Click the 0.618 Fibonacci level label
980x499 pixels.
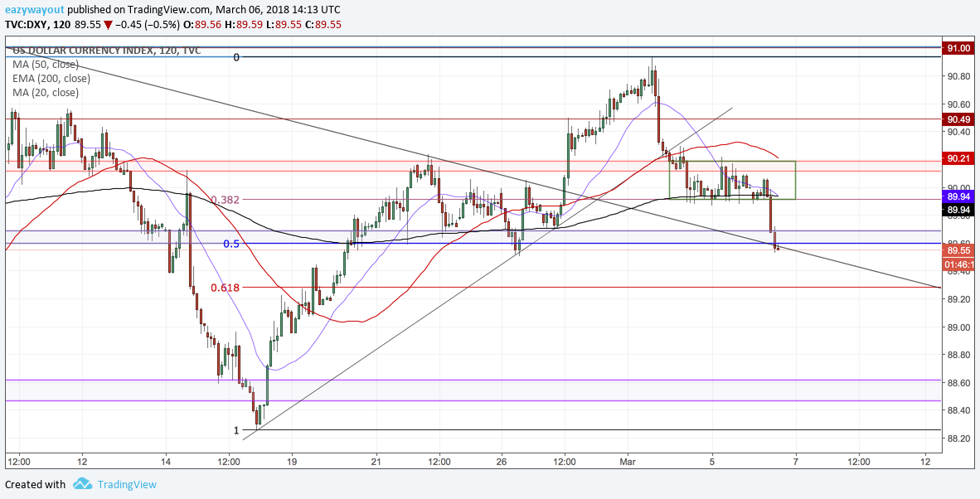pyautogui.click(x=225, y=288)
